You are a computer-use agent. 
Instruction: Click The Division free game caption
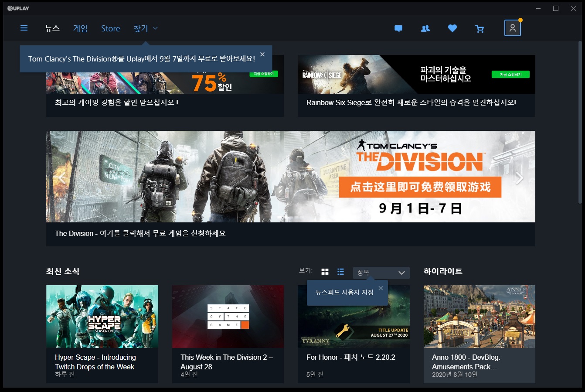click(140, 233)
